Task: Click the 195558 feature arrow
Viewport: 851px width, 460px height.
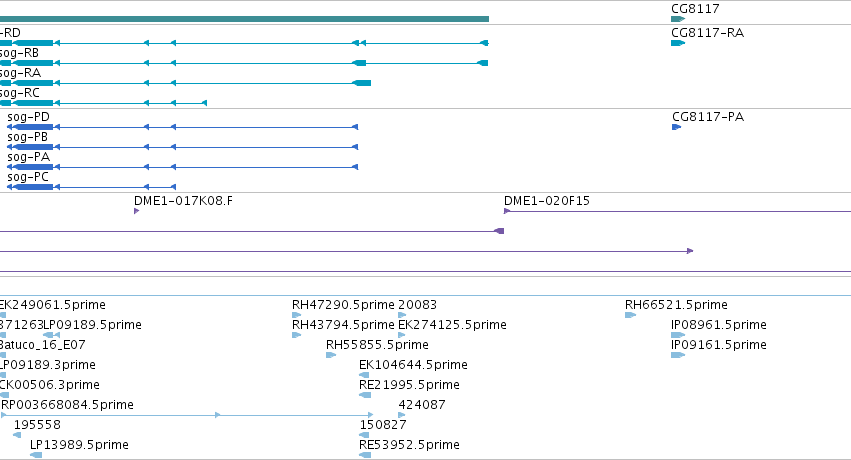Action: coord(17,435)
